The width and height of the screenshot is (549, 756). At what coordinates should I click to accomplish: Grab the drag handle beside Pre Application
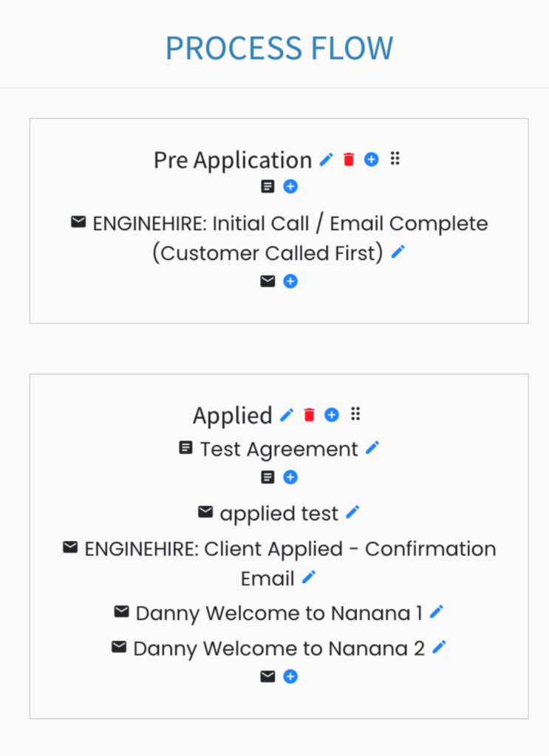(x=395, y=159)
